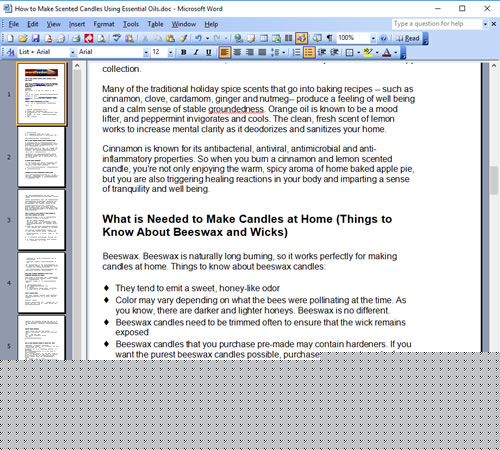Open the Format menu
The height and width of the screenshot is (450, 500).
[x=104, y=24]
